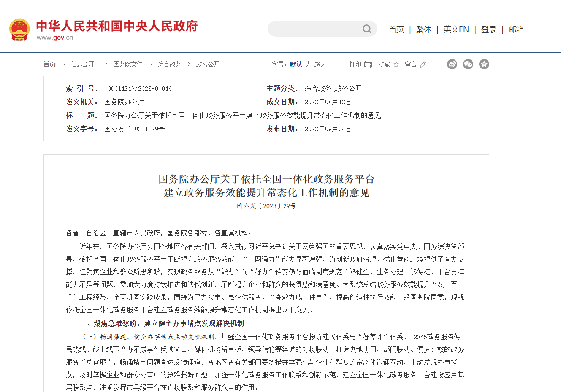Click 成文日期 2023年08月18日
This screenshot has height=392, width=561.
(328, 102)
